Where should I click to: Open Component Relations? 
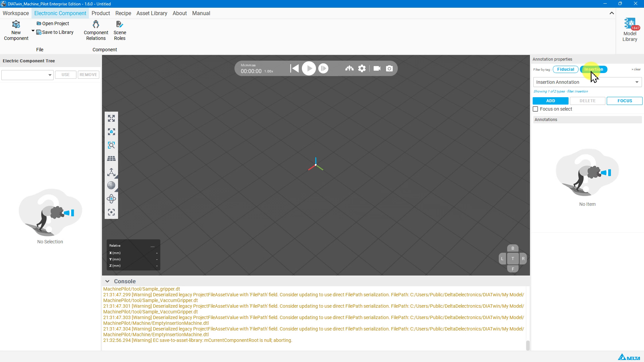[96, 31]
